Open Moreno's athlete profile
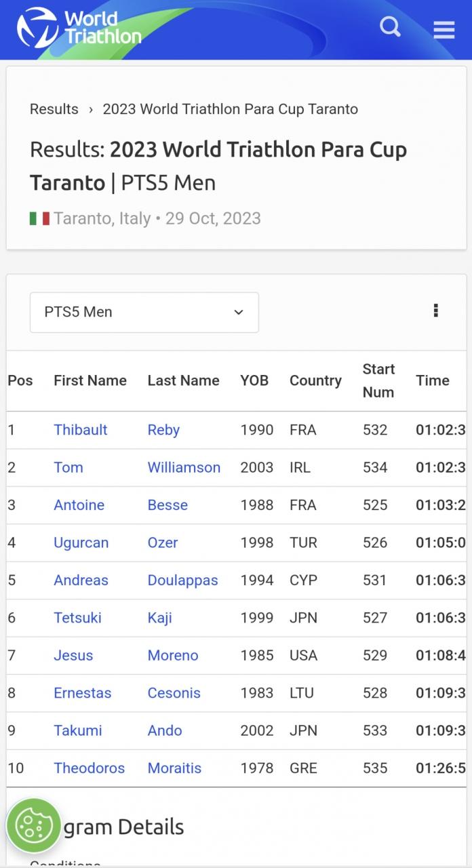The image size is (472, 868). click(173, 656)
